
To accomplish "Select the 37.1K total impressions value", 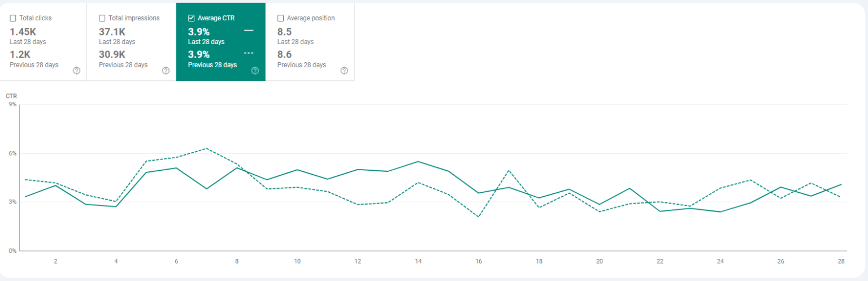I will pyautogui.click(x=112, y=32).
